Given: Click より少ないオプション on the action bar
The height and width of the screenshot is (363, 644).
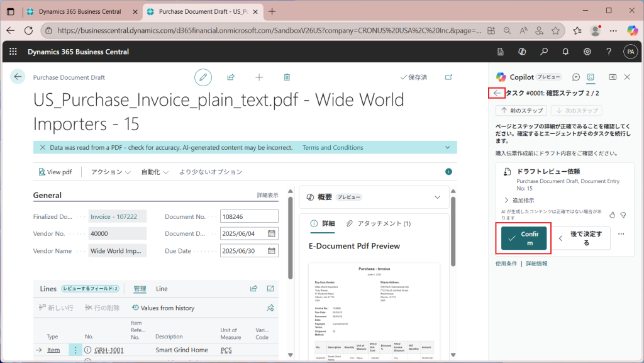Looking at the screenshot, I should pos(210,172).
